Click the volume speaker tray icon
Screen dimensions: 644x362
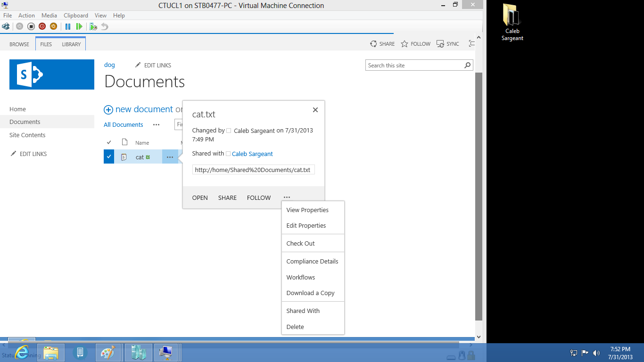coord(596,353)
